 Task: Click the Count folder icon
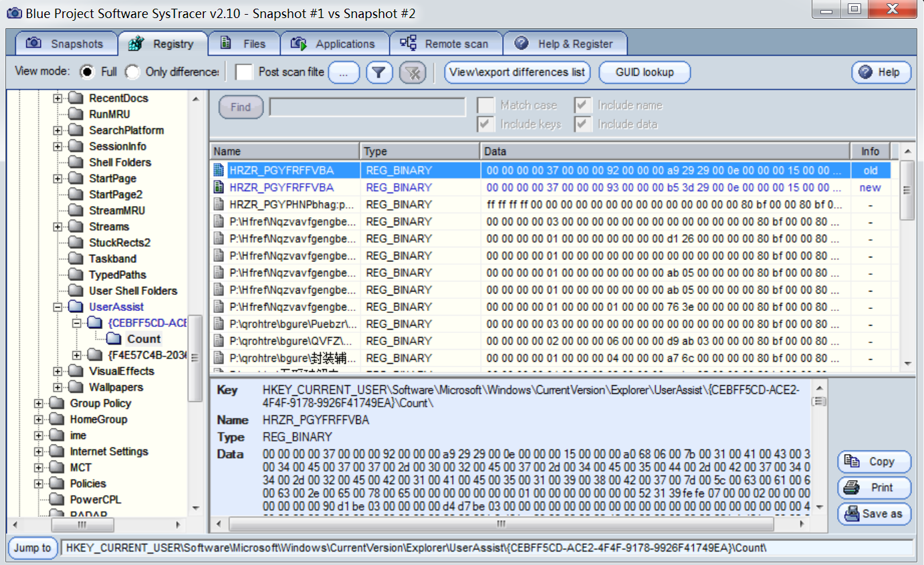[114, 339]
